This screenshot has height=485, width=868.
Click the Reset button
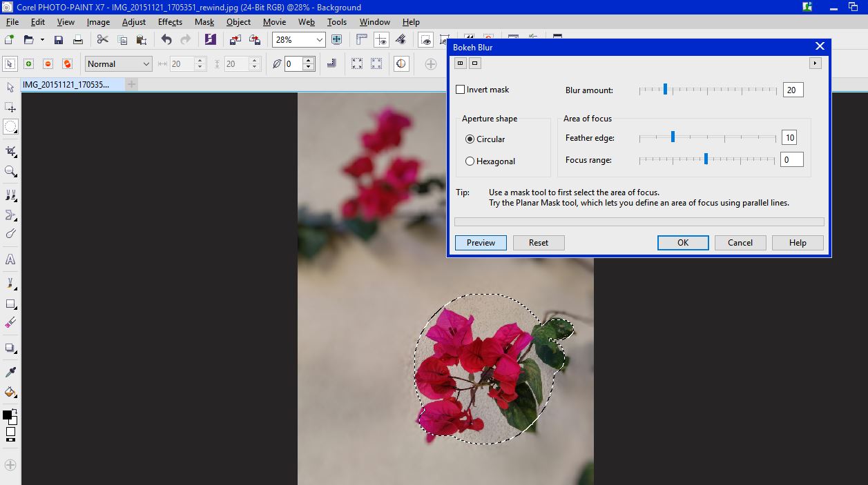pos(539,242)
